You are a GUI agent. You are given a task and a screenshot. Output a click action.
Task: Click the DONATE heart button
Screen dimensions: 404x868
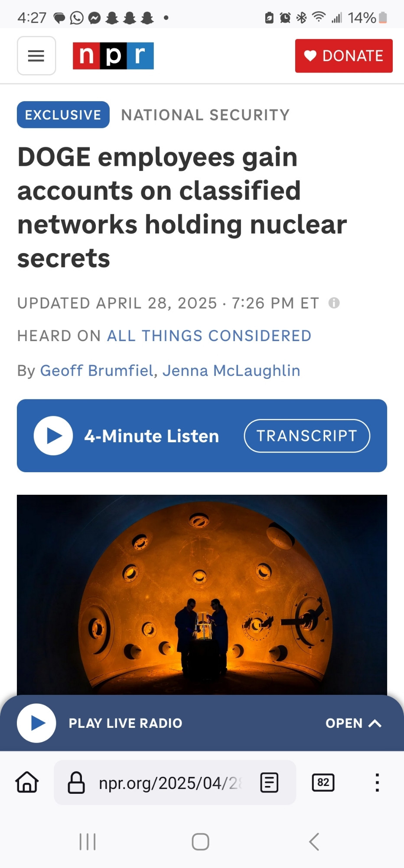pos(344,56)
